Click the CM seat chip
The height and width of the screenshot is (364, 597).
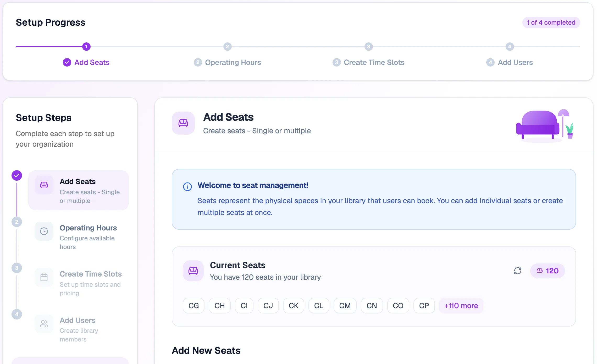pyautogui.click(x=345, y=306)
